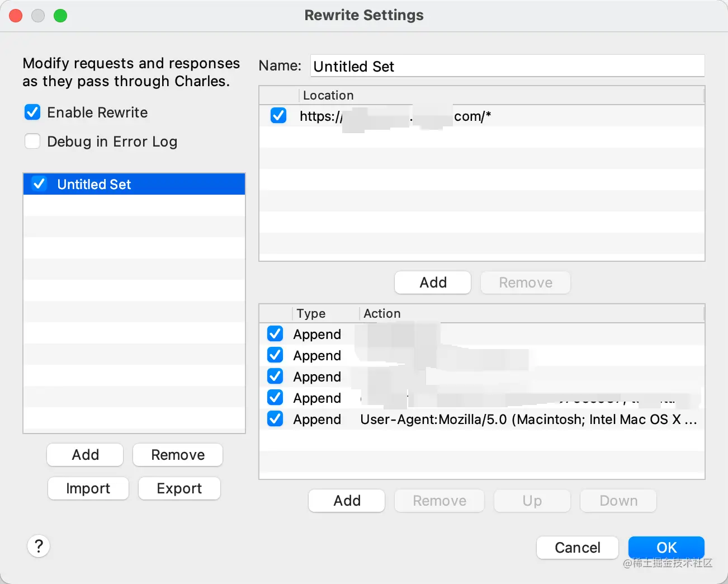
Task: Confirm settings with the OK button
Action: (x=666, y=547)
